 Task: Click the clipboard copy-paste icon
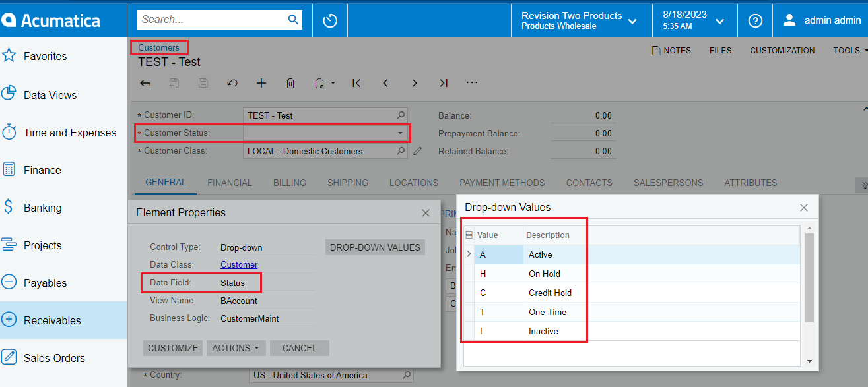point(319,83)
